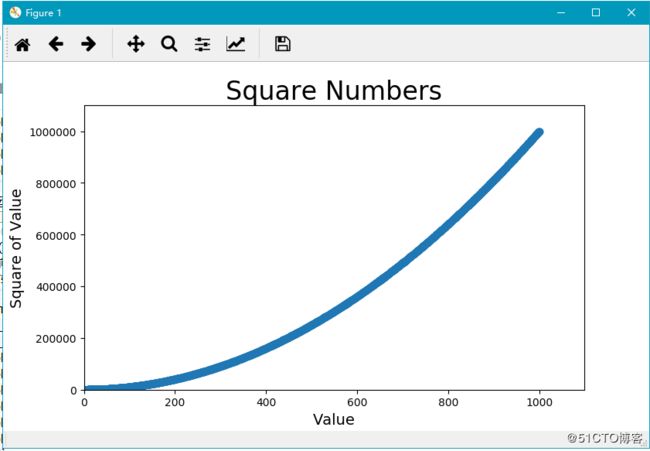Click the x-axis tick label 1000

point(539,402)
